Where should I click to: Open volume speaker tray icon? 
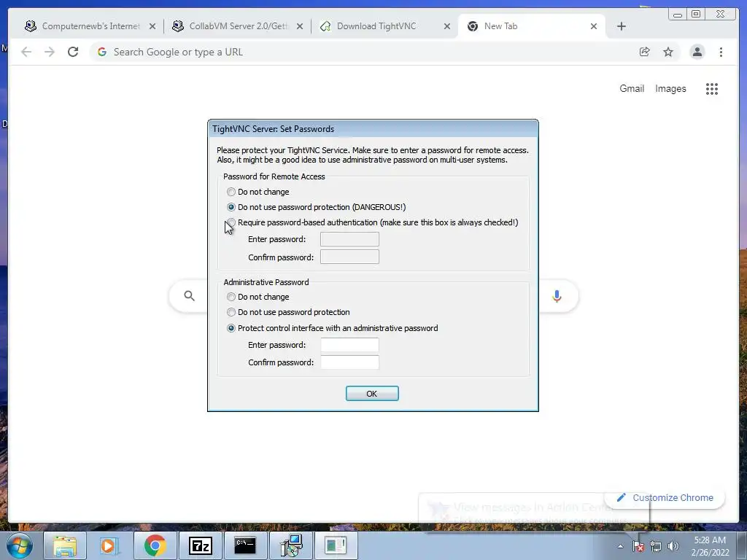[x=673, y=546]
